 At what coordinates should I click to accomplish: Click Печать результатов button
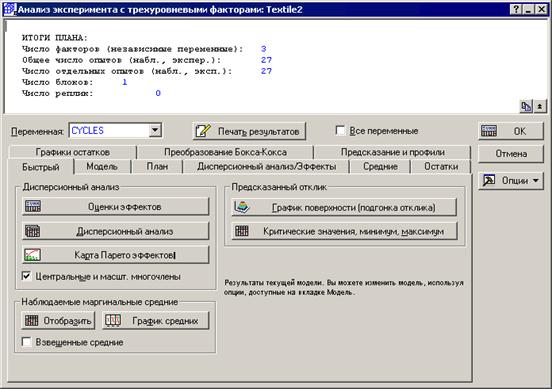[x=249, y=131]
